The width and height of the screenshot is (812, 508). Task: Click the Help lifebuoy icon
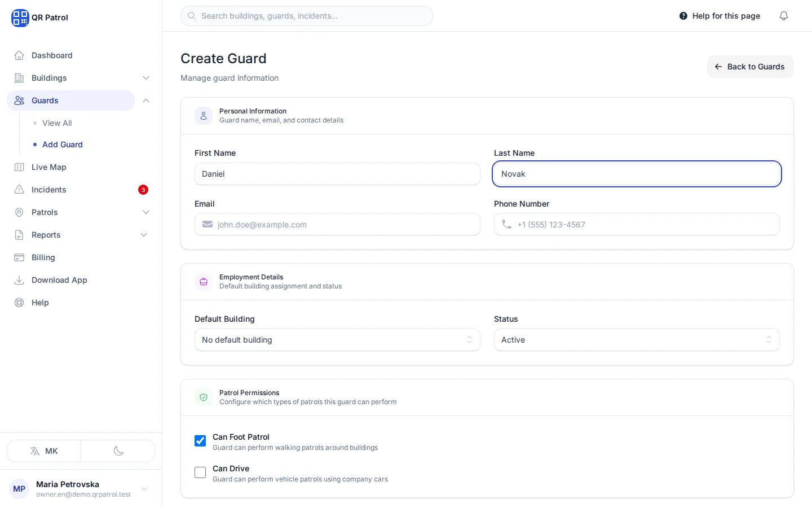(19, 303)
